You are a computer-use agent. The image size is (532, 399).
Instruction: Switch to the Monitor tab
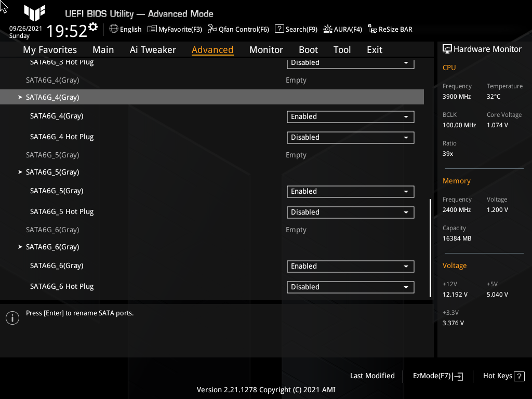266,49
